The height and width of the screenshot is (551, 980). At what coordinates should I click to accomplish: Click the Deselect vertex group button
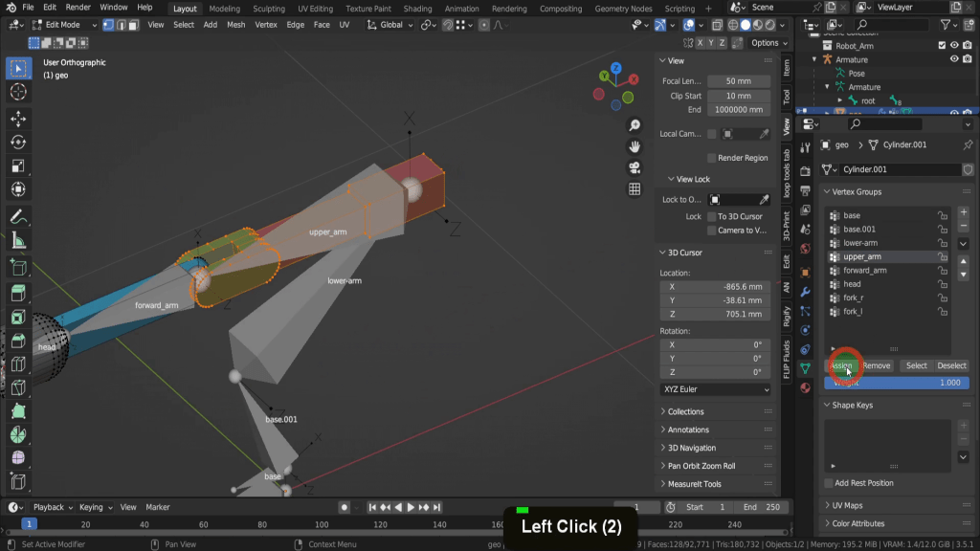pos(951,365)
